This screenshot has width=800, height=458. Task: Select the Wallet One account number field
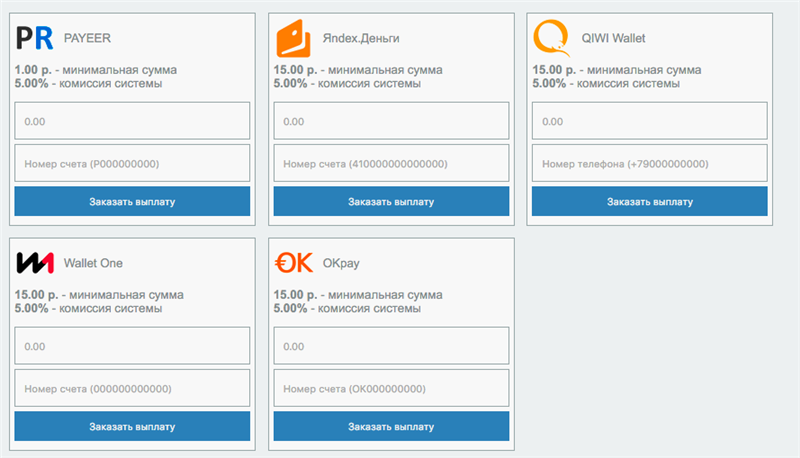[132, 388]
